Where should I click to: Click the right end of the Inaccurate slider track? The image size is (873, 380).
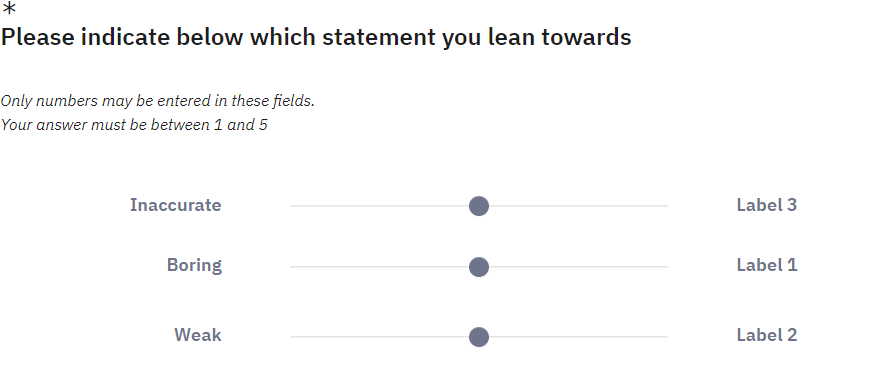667,206
